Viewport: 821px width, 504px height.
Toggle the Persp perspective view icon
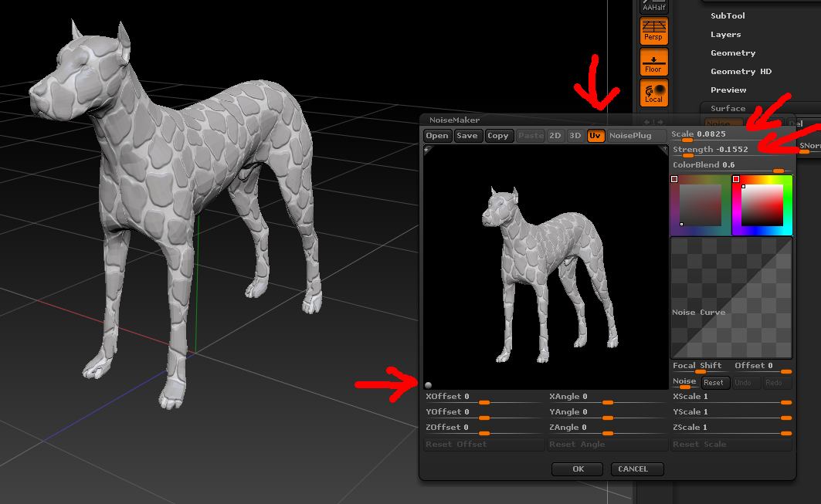coord(653,31)
